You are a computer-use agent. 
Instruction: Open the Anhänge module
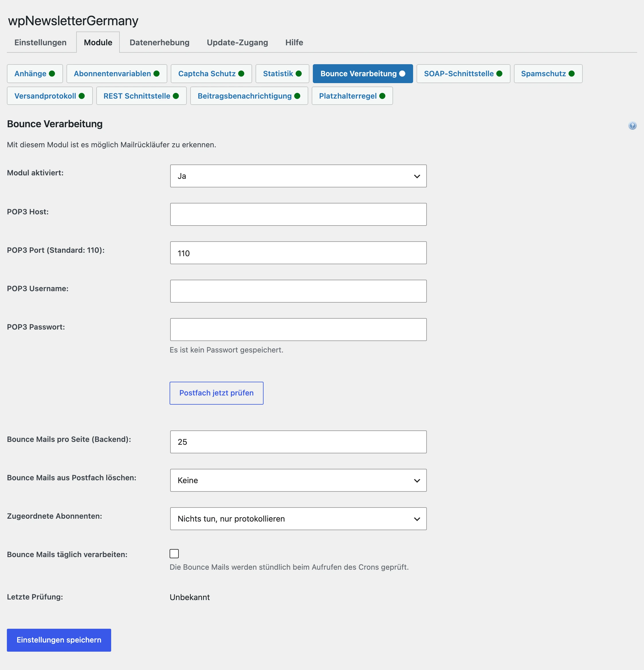pyautogui.click(x=35, y=73)
